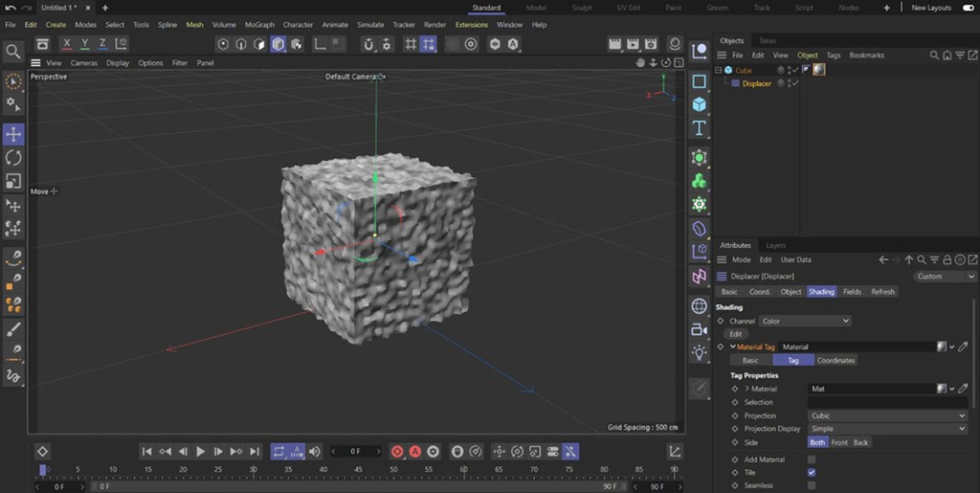
Task: Click the Cube primitive icon
Action: point(700,104)
